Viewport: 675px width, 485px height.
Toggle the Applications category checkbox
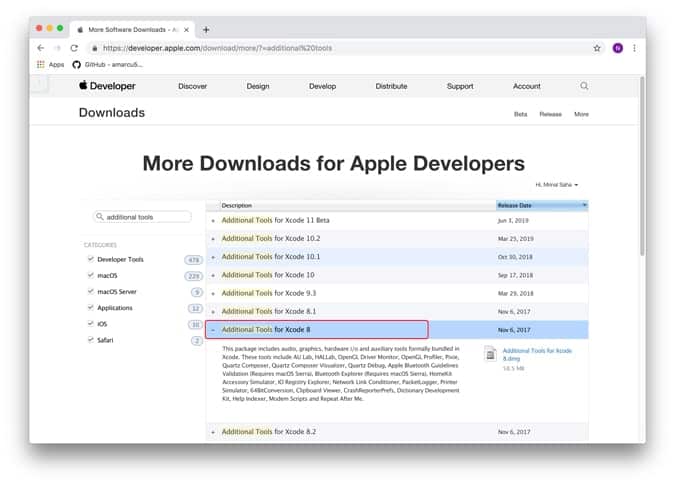click(90, 307)
